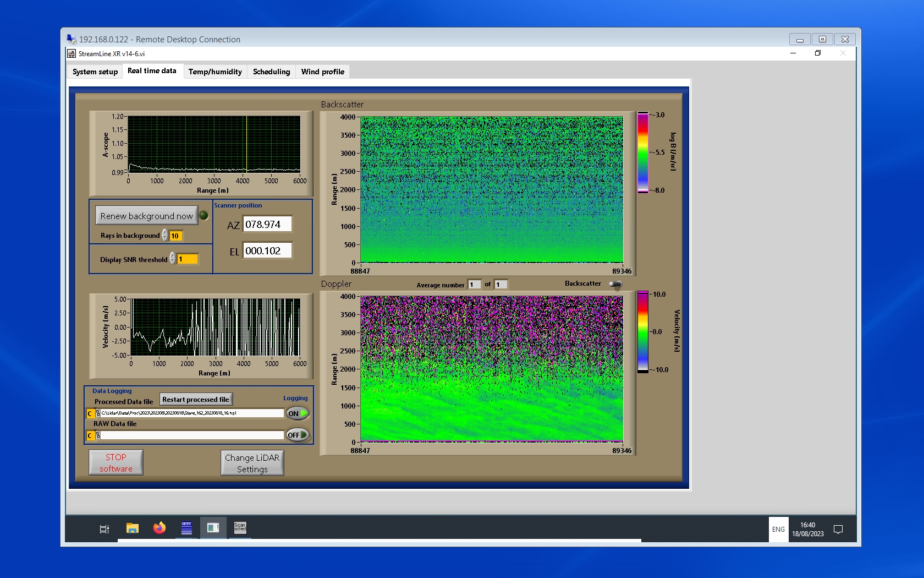Click the ENG language selector in tray
Viewport: 924px width, 578px height.
coord(778,530)
